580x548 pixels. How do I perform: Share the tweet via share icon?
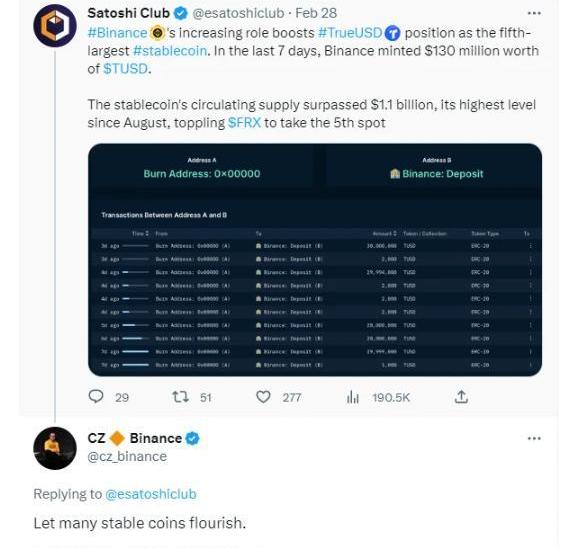pos(461,397)
